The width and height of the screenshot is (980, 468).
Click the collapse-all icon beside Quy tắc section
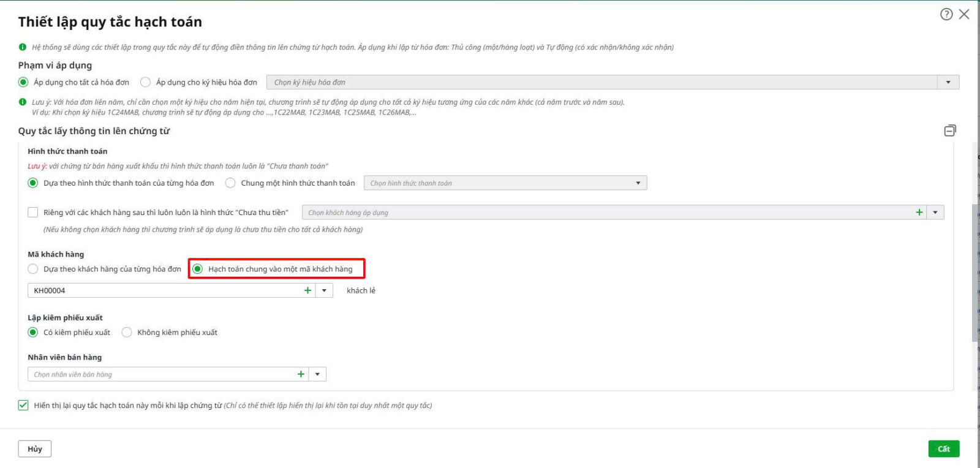[950, 130]
